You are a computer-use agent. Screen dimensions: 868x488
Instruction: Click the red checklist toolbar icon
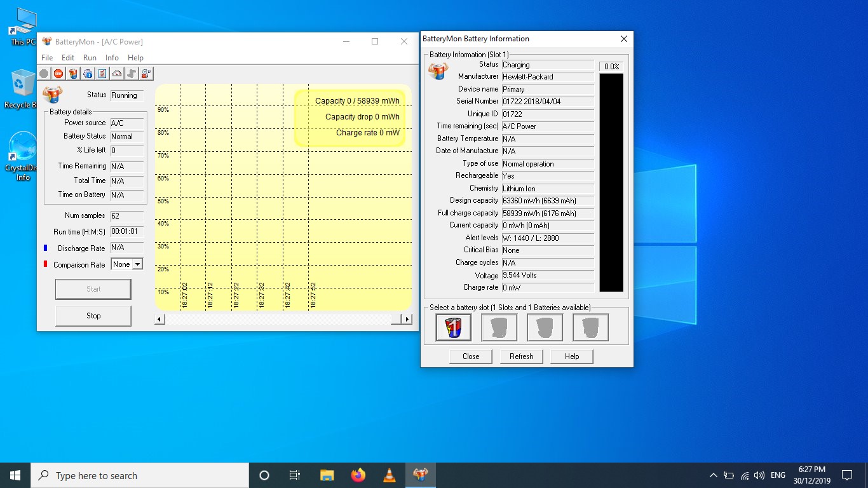[x=102, y=74]
